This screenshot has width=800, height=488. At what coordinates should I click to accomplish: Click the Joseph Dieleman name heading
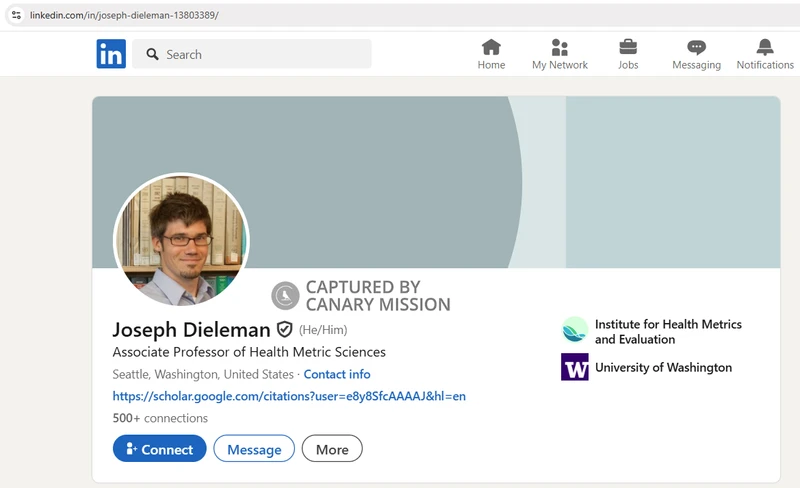[191, 330]
